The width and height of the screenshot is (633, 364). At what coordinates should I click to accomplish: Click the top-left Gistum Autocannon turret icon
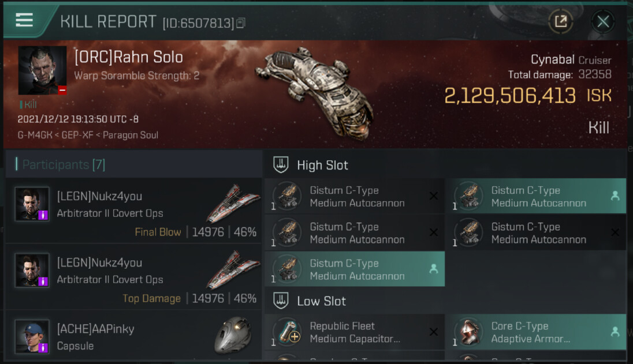(287, 197)
